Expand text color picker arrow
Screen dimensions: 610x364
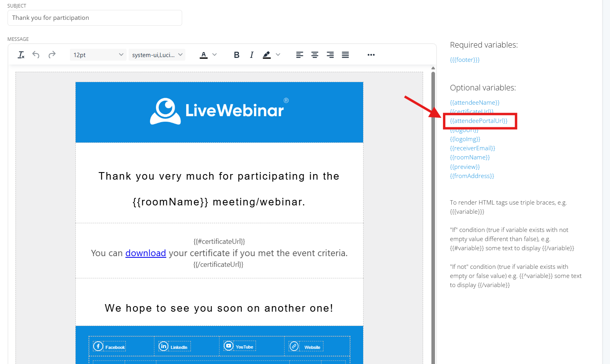tap(215, 55)
